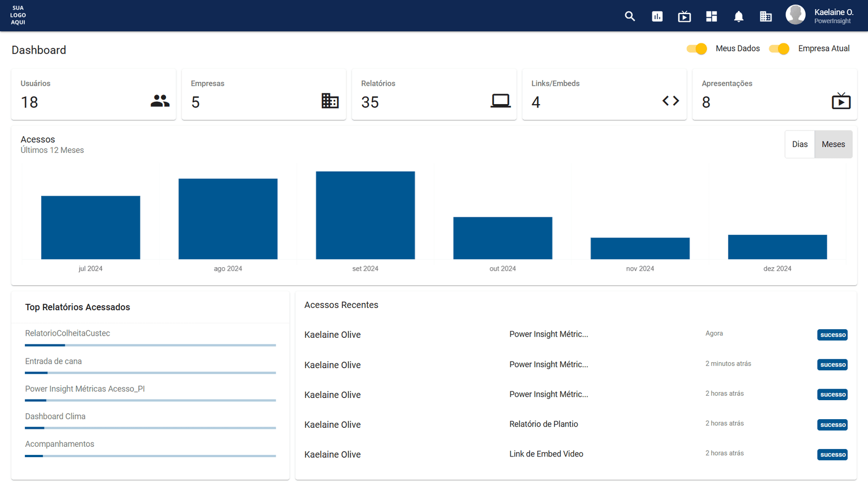Click the people icon on Usuários card
This screenshot has height=488, width=868.
tap(160, 101)
